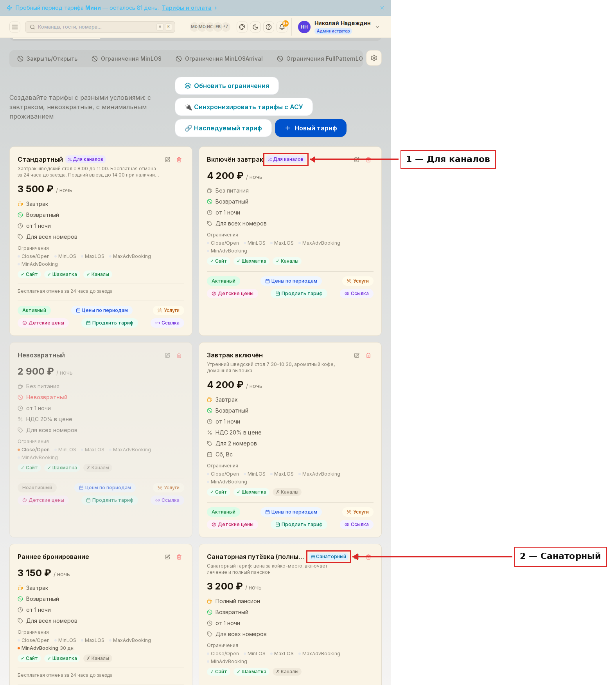Switch to the Закрыть/Открыть tab
This screenshot has width=616, height=685.
47,59
